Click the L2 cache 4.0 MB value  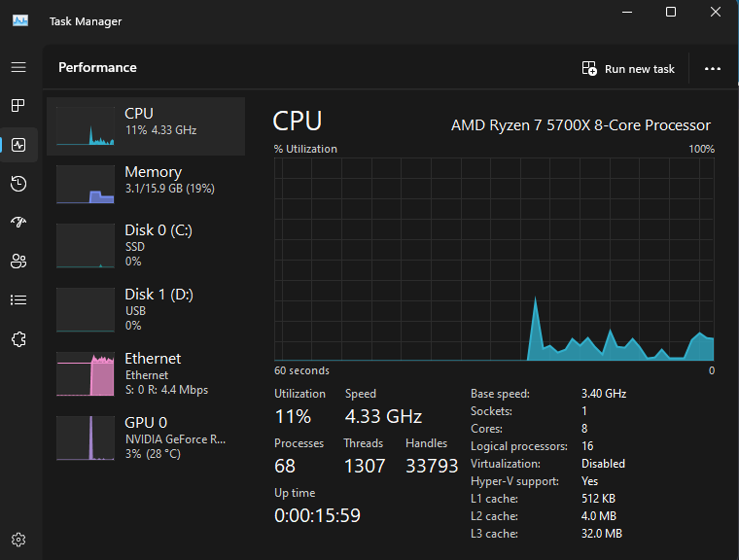click(599, 516)
